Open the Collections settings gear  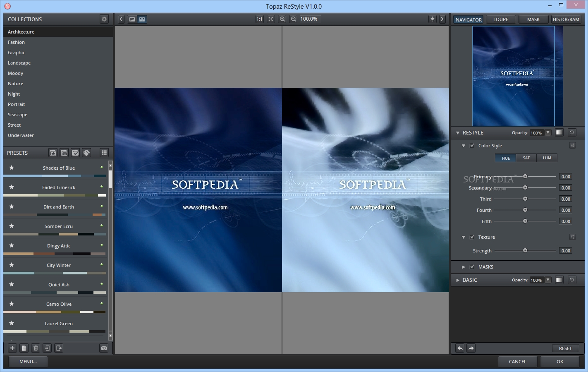pos(104,19)
